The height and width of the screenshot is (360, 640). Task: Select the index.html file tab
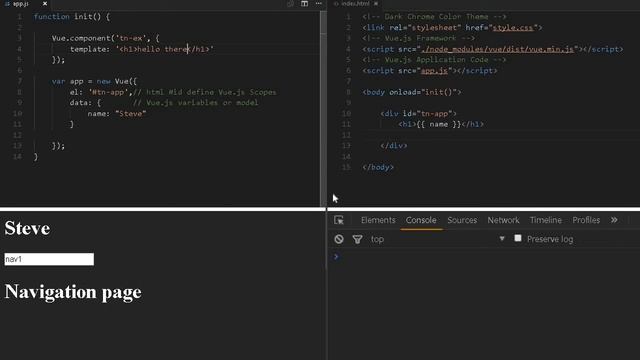coord(355,4)
